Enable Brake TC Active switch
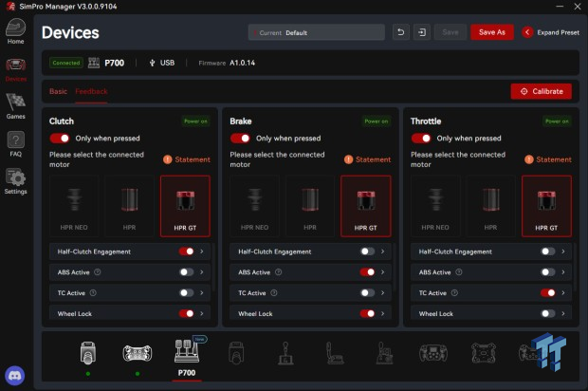The width and height of the screenshot is (588, 391). pos(367,292)
